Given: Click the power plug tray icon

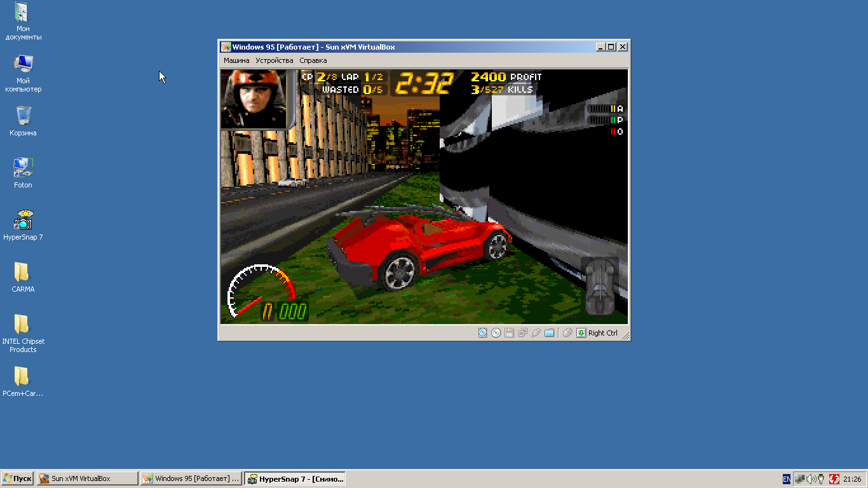Looking at the screenshot, I should click(x=821, y=479).
